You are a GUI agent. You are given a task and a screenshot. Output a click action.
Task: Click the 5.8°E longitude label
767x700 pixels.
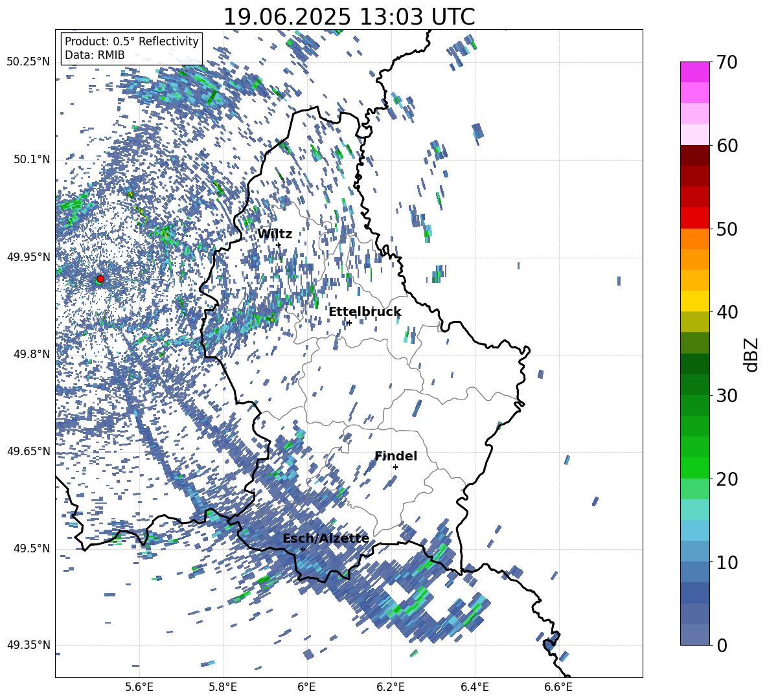223,687
